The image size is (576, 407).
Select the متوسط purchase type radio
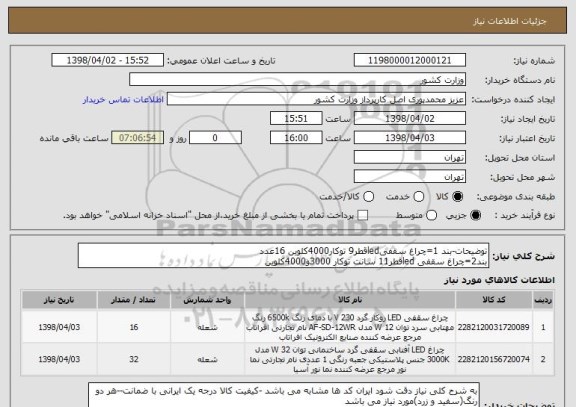point(432,216)
